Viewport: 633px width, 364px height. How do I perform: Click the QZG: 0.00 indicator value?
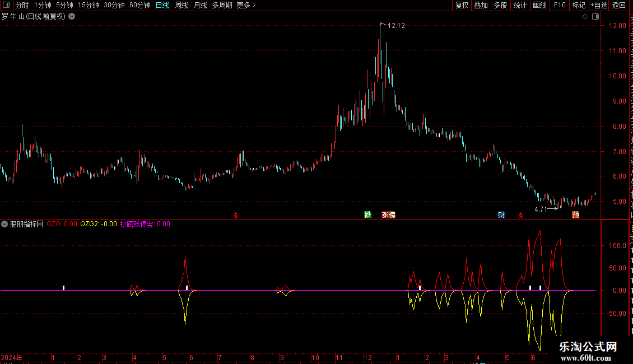tap(62, 224)
